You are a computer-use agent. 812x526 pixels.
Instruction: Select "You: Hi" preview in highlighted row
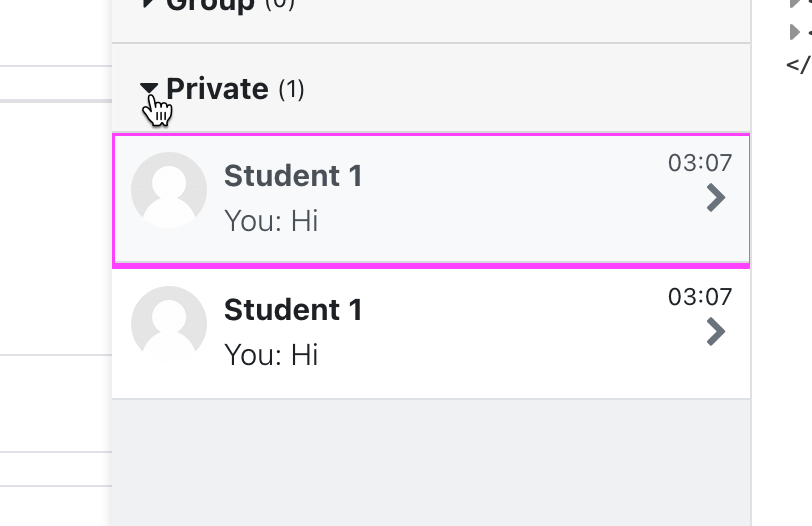tap(271, 221)
